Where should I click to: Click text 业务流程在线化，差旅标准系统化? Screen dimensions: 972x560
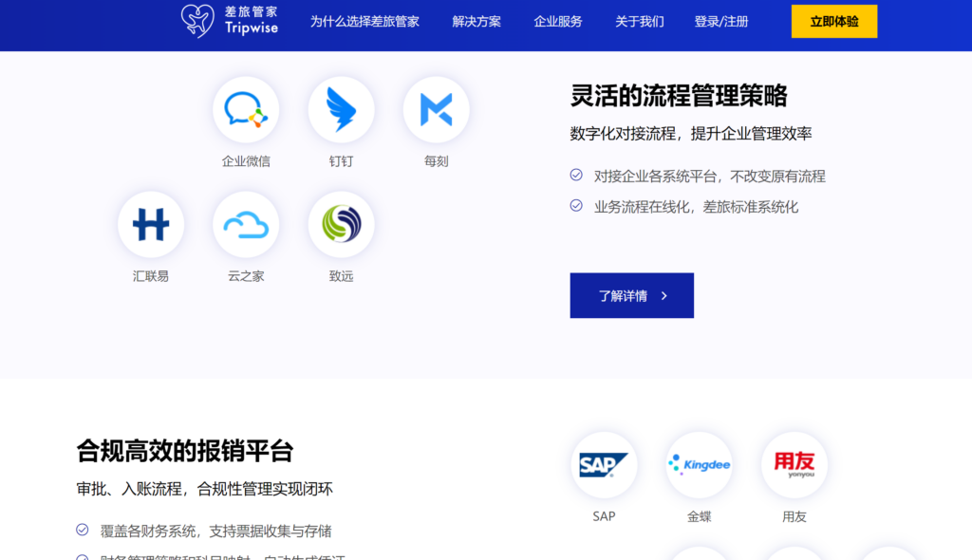click(x=696, y=207)
